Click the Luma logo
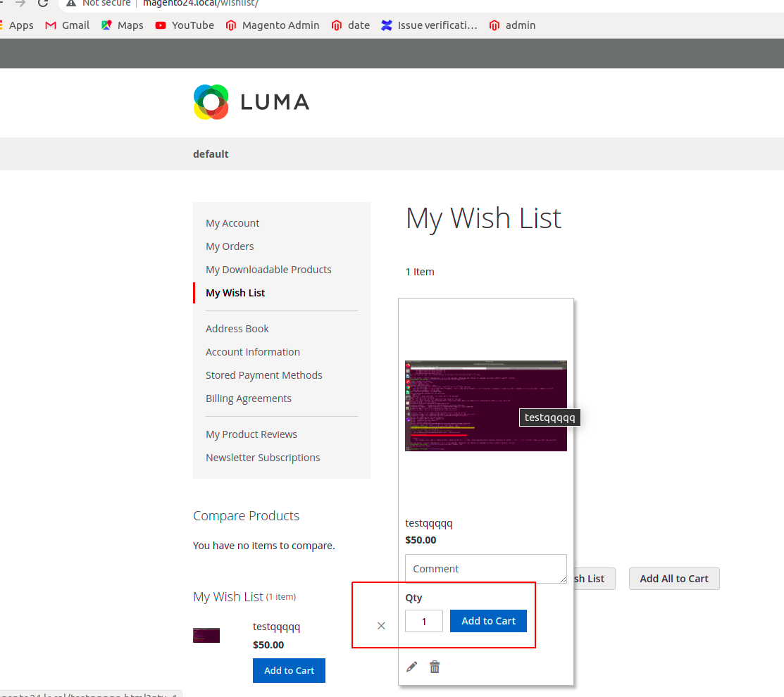This screenshot has width=784, height=697. point(251,102)
